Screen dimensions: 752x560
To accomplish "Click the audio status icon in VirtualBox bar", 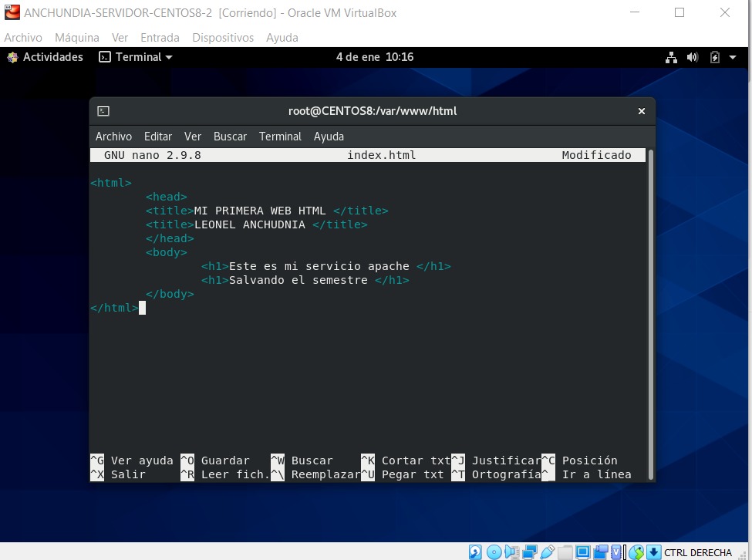I will pyautogui.click(x=511, y=552).
